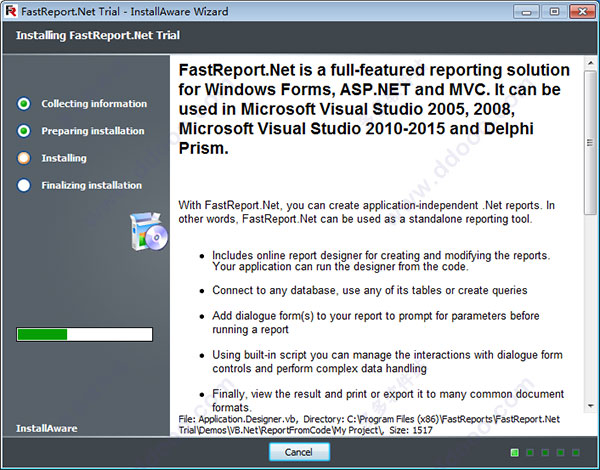Click 'Finally, view the result' bullet text
This screenshot has width=600, height=470.
(388, 400)
